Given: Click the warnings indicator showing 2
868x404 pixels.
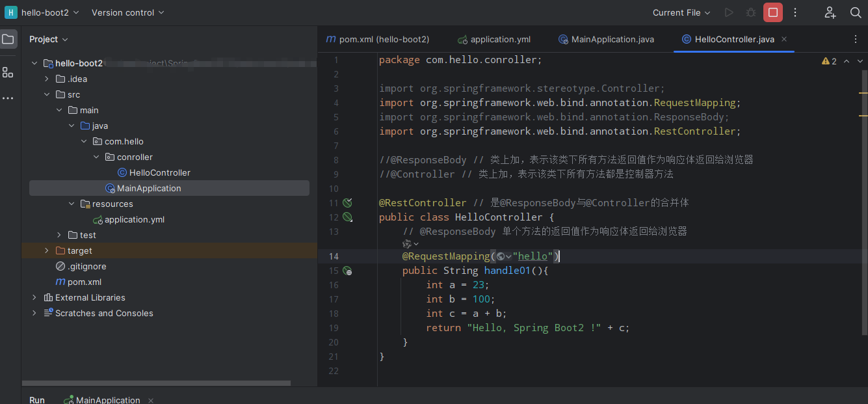Looking at the screenshot, I should 830,61.
